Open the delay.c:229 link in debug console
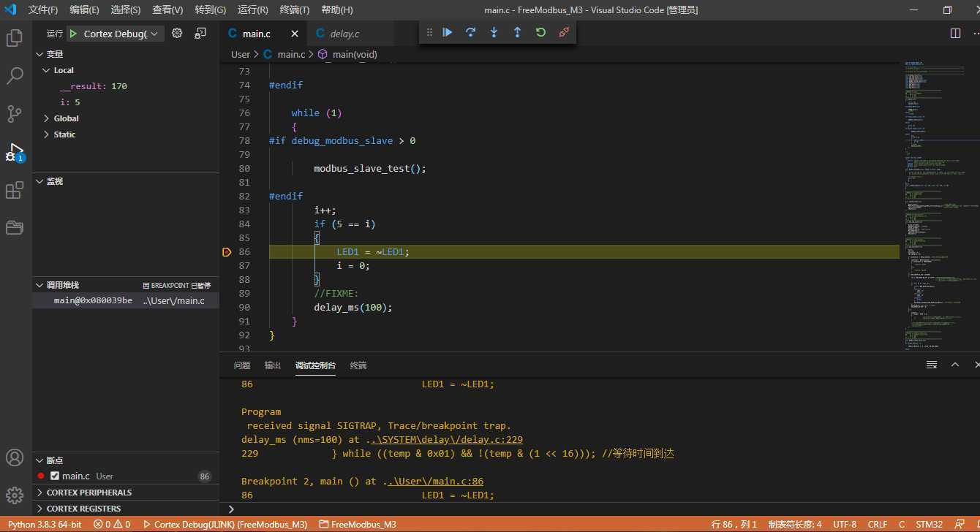The image size is (980, 532). pos(447,440)
